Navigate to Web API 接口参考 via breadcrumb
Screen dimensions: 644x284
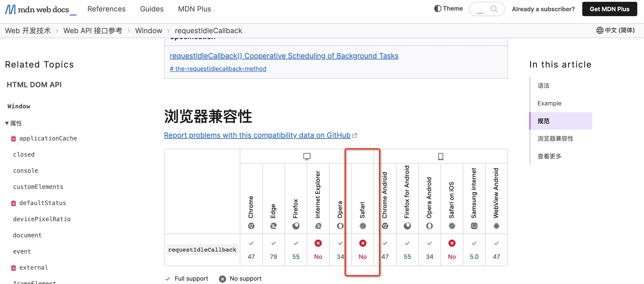[93, 30]
